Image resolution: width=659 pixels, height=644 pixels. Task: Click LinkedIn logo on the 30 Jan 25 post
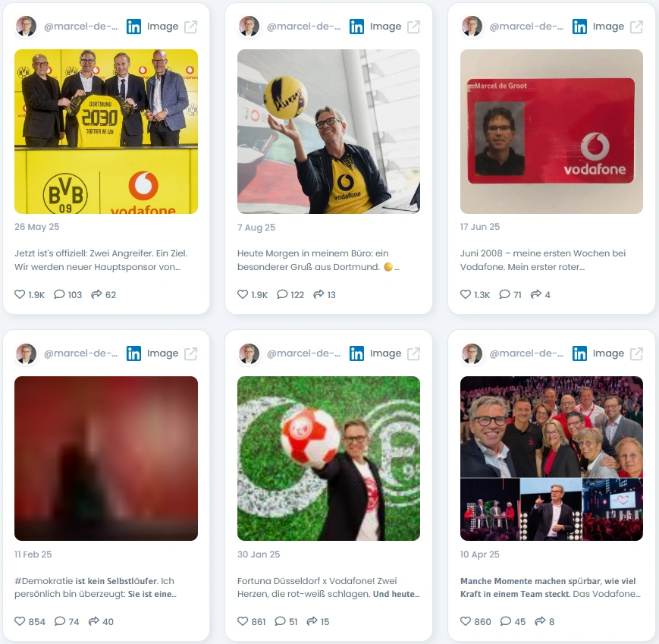click(356, 354)
